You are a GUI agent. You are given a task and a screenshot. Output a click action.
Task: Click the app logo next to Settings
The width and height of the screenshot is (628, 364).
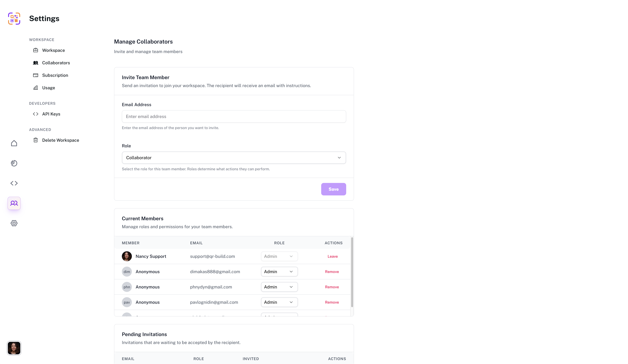click(14, 18)
